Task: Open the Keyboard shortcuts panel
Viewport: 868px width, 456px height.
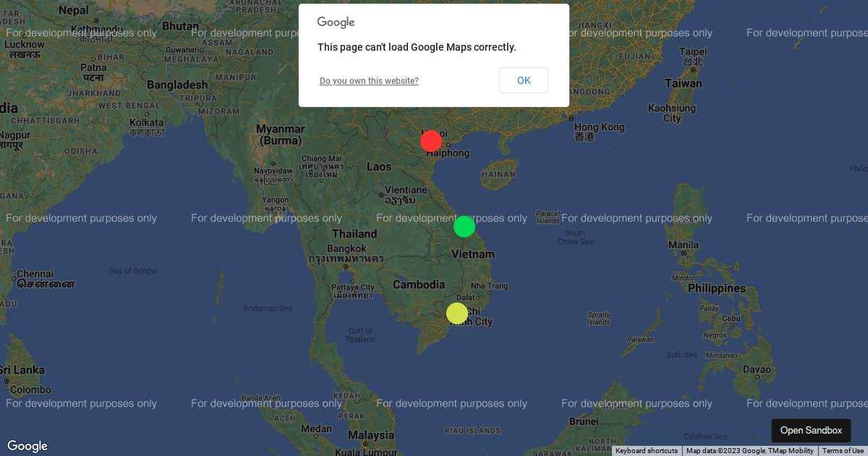Action: (647, 450)
